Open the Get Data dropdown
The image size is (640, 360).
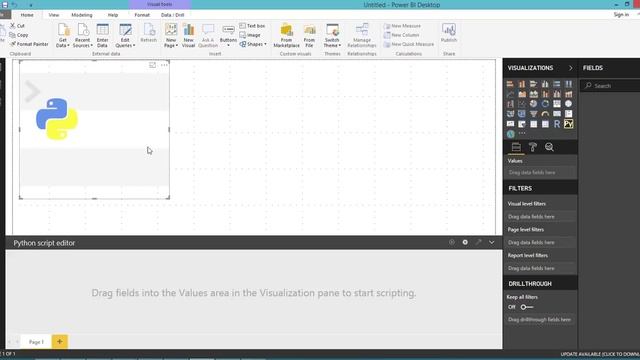click(x=62, y=36)
